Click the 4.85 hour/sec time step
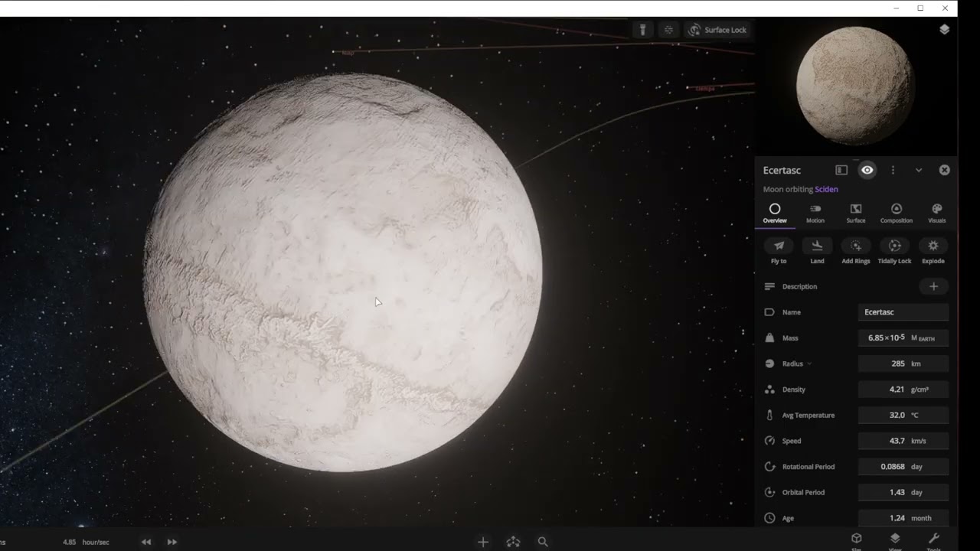The width and height of the screenshot is (980, 551). click(x=86, y=542)
